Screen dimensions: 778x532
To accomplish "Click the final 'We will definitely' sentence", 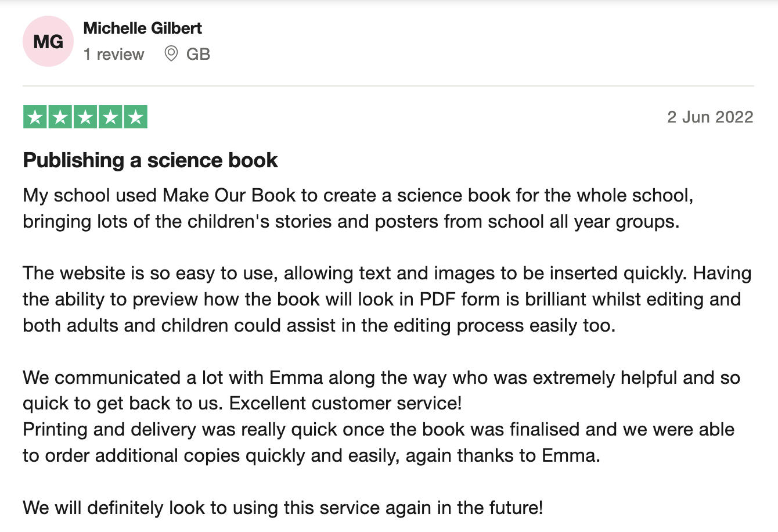I will tap(283, 508).
